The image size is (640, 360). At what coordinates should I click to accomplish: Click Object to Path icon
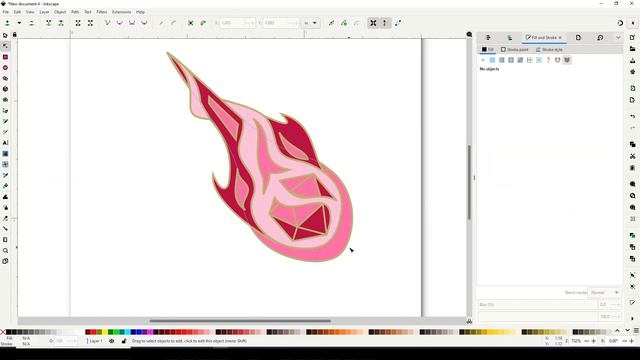point(191,23)
